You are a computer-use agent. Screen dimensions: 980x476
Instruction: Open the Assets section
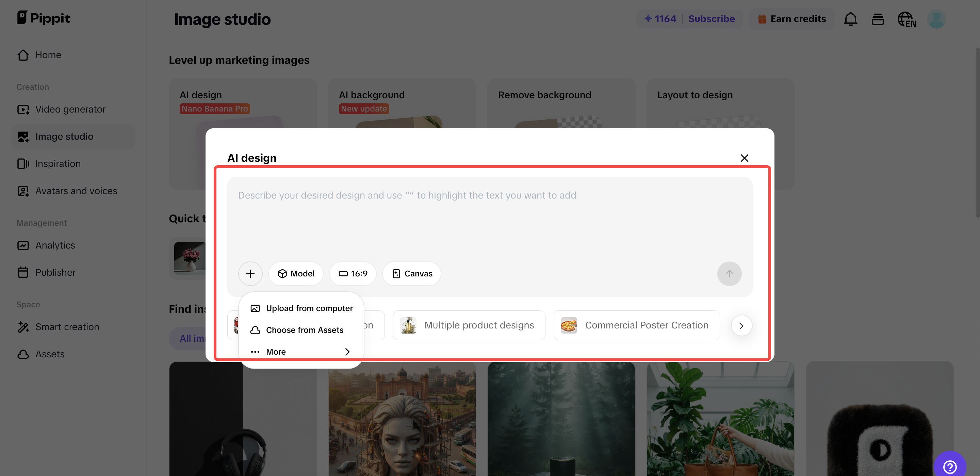tap(50, 354)
